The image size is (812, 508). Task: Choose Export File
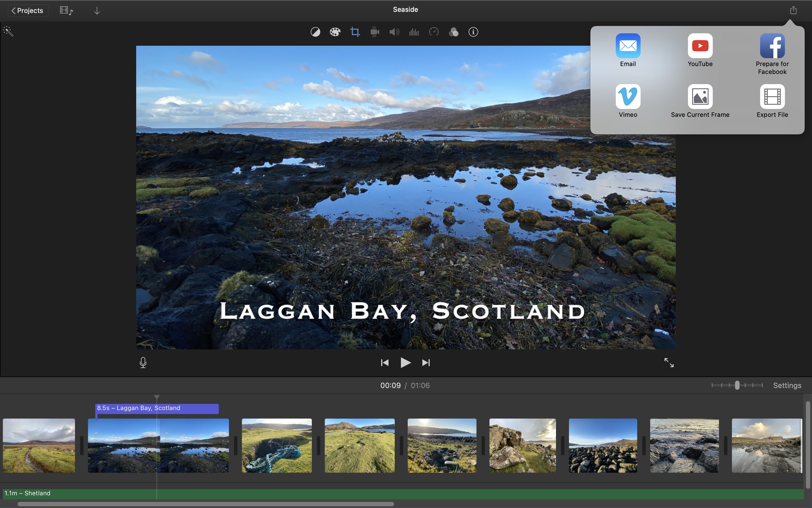pos(772,101)
